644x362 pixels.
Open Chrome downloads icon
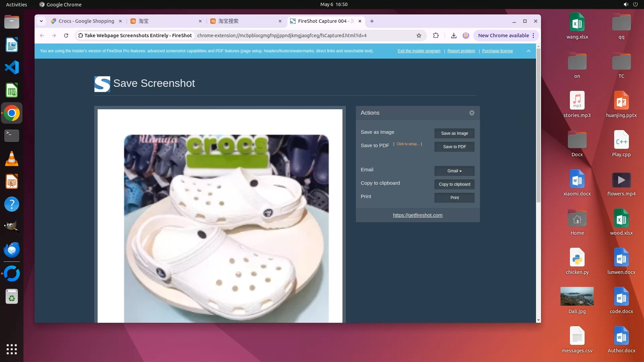[x=453, y=36]
